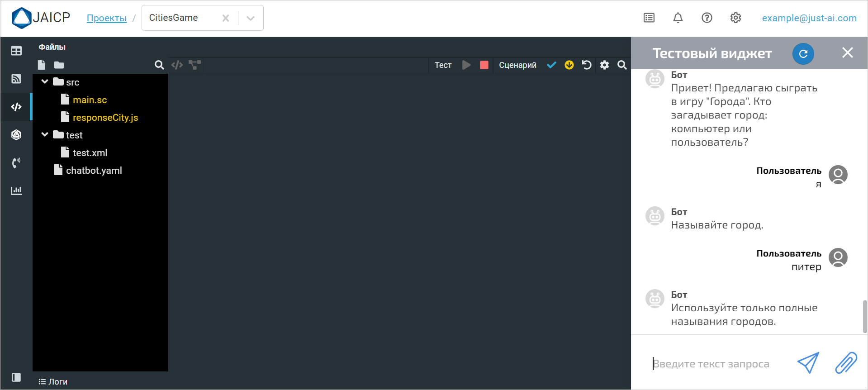The height and width of the screenshot is (390, 868).
Task: Collapse the src folder
Action: click(x=45, y=82)
